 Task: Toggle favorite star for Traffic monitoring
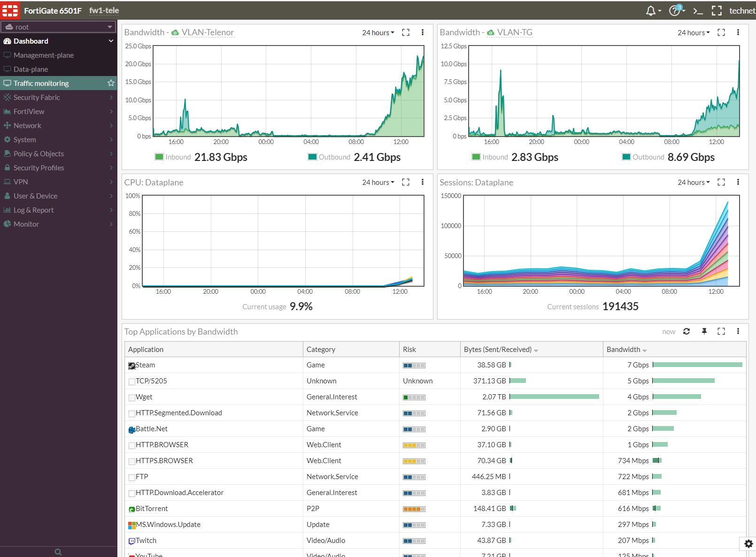pyautogui.click(x=111, y=83)
